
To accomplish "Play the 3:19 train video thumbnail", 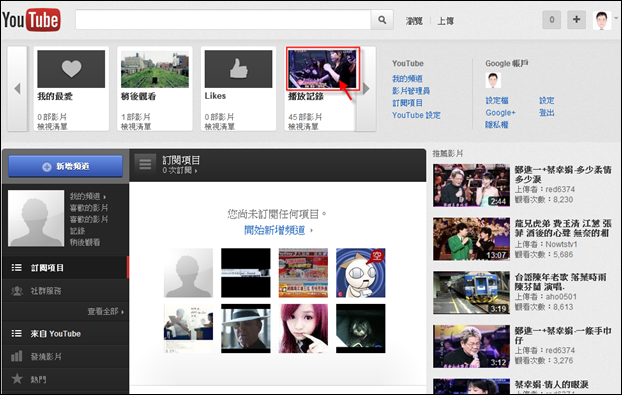I will pos(471,293).
